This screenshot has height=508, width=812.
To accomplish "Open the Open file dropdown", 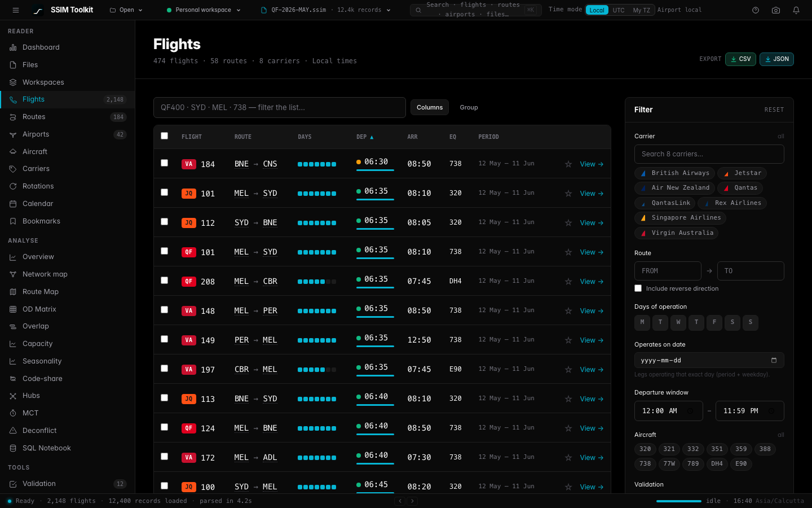I will tap(126, 10).
